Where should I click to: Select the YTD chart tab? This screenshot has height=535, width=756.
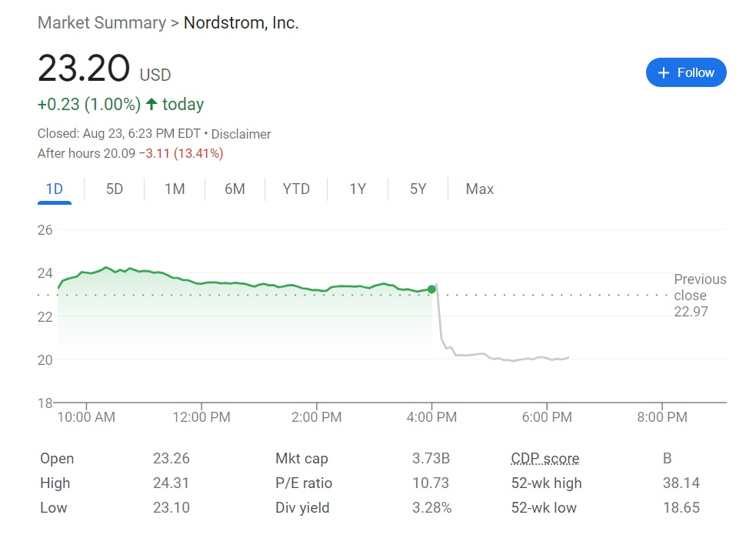(x=296, y=189)
